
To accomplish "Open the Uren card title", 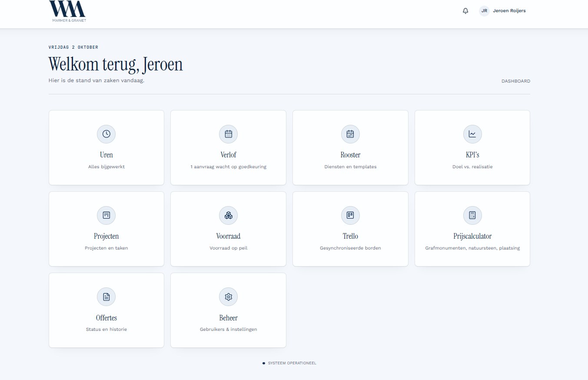I will click(x=106, y=155).
